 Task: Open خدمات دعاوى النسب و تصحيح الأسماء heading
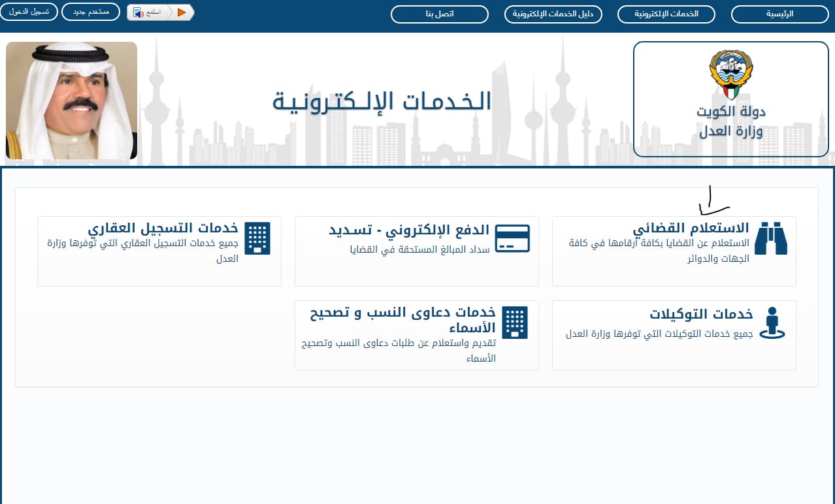(402, 320)
